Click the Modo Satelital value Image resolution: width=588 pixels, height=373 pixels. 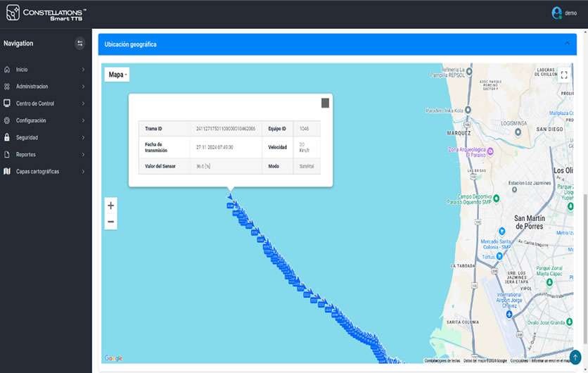[x=307, y=166]
